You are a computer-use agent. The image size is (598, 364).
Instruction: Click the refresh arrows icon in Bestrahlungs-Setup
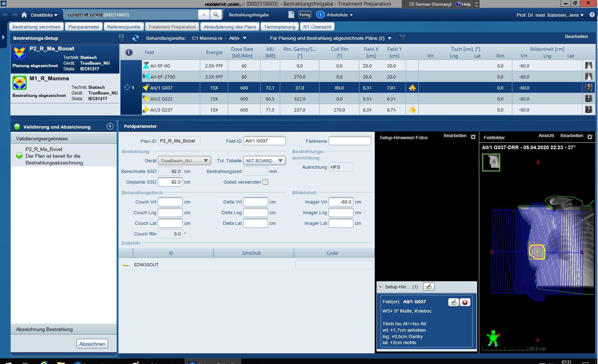[x=135, y=38]
